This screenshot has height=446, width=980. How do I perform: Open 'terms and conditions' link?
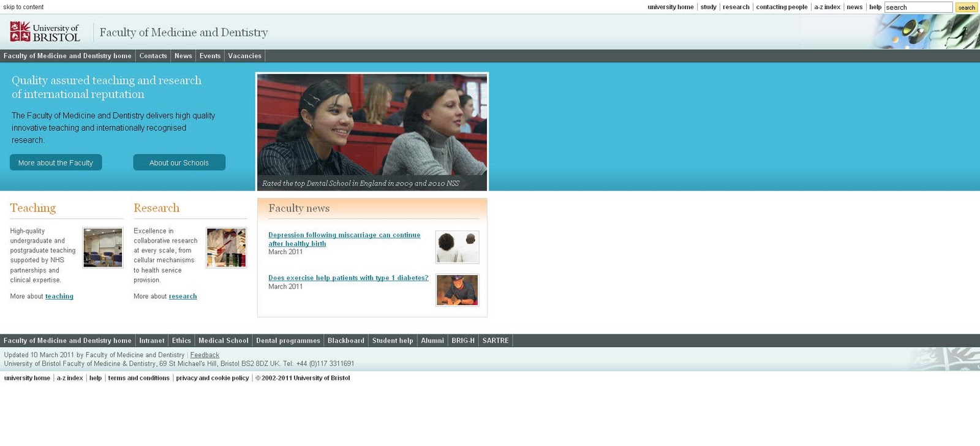tap(139, 378)
